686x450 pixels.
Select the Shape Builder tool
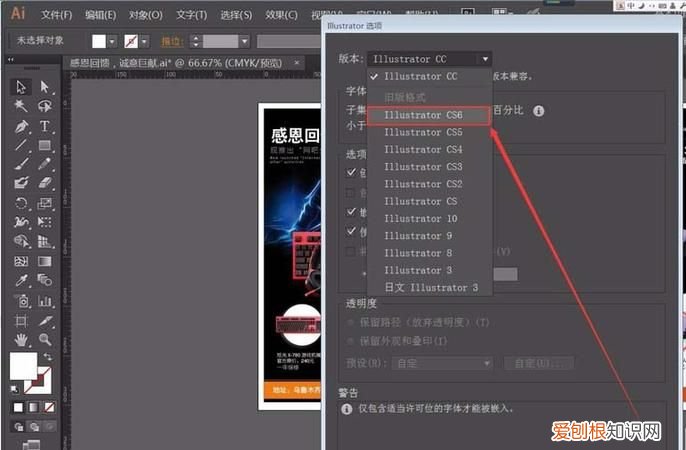[21, 241]
